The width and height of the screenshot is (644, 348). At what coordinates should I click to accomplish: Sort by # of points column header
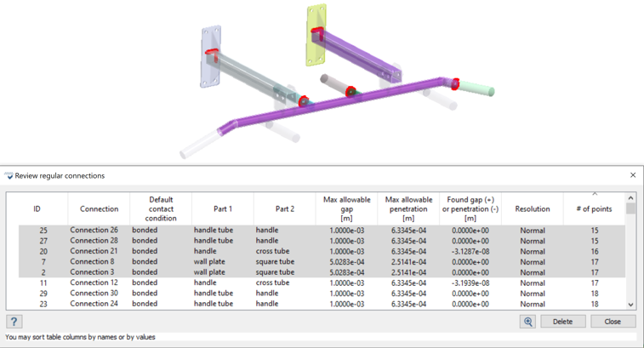(595, 208)
